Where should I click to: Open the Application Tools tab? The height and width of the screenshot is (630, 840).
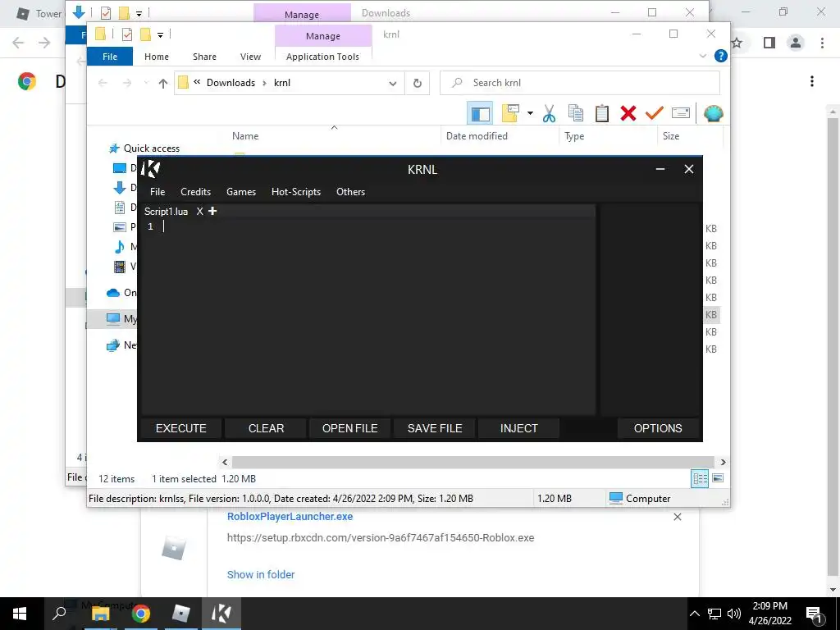(322, 57)
